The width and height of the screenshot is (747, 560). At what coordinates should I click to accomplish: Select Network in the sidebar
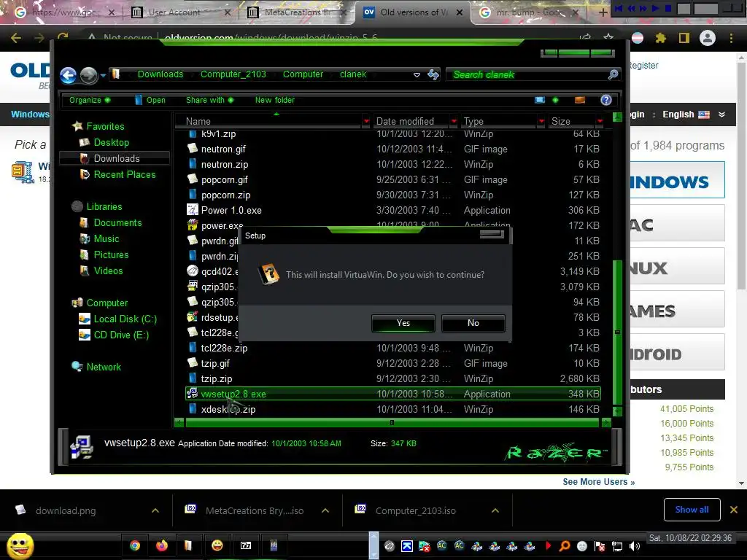pos(104,367)
